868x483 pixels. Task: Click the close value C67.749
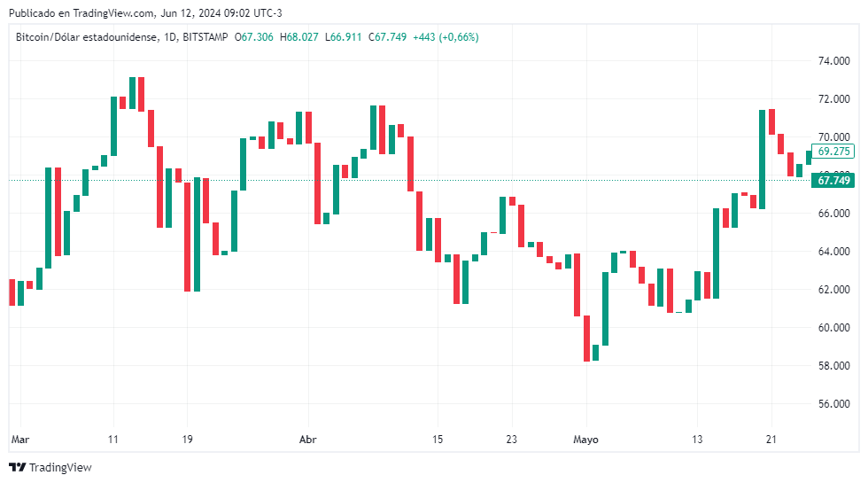click(x=388, y=37)
